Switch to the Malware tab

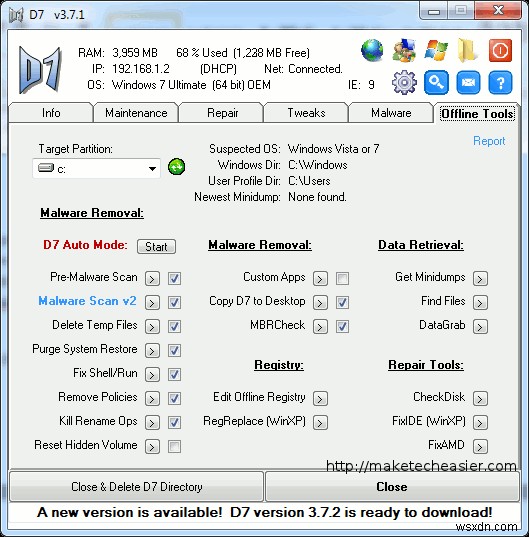[391, 113]
